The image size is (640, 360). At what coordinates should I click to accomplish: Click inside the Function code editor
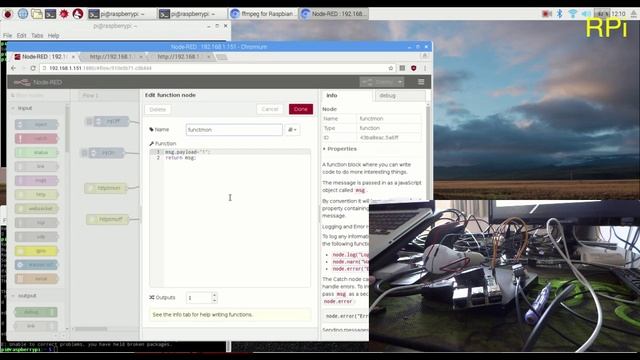click(230, 218)
